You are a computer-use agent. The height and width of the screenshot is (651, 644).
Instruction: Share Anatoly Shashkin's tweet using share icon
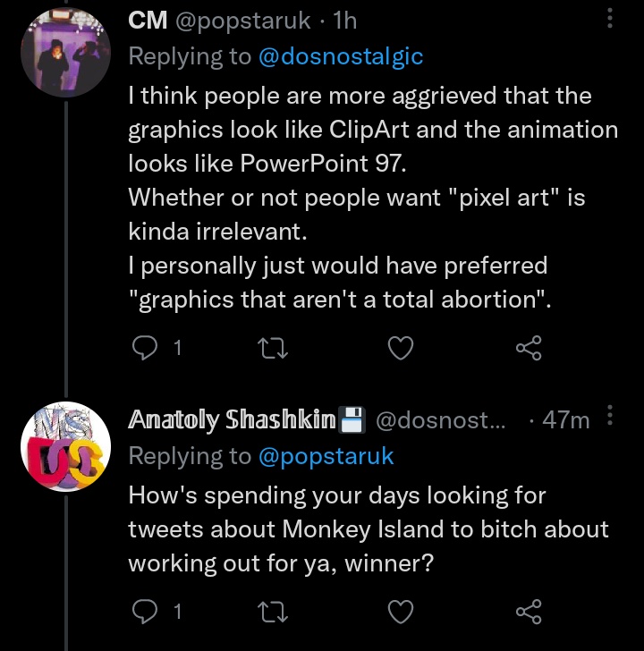pos(529,612)
